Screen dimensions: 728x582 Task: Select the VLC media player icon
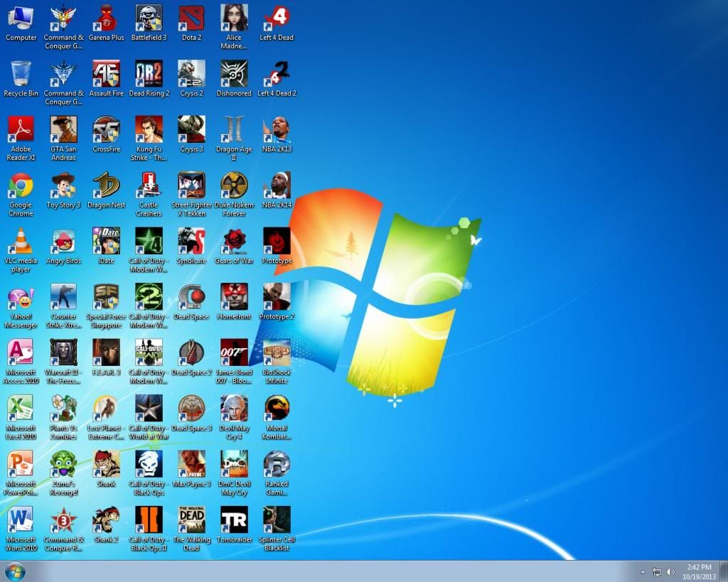21,250
